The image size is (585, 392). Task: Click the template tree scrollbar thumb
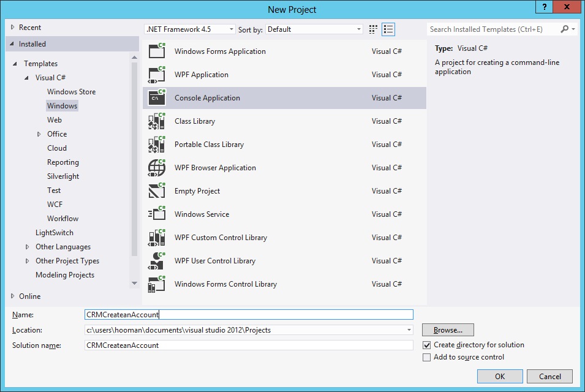pos(134,159)
